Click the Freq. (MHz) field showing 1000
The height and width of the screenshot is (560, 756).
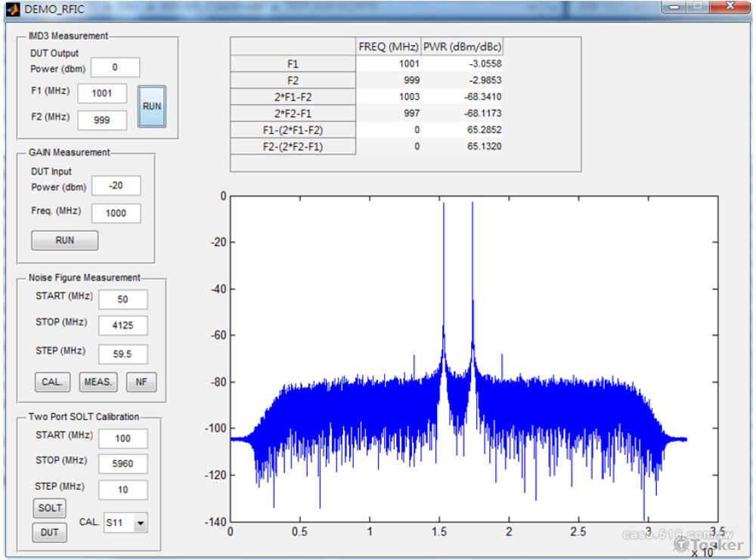point(116,212)
